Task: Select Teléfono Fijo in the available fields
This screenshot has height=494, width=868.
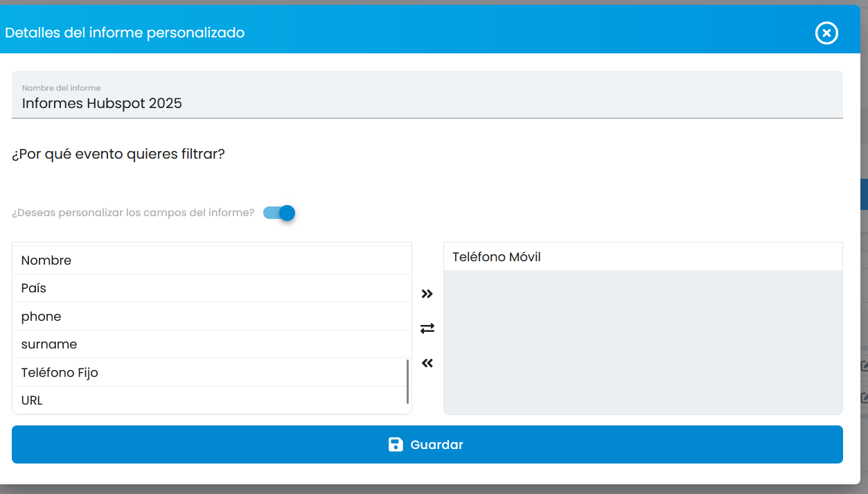Action: click(60, 373)
